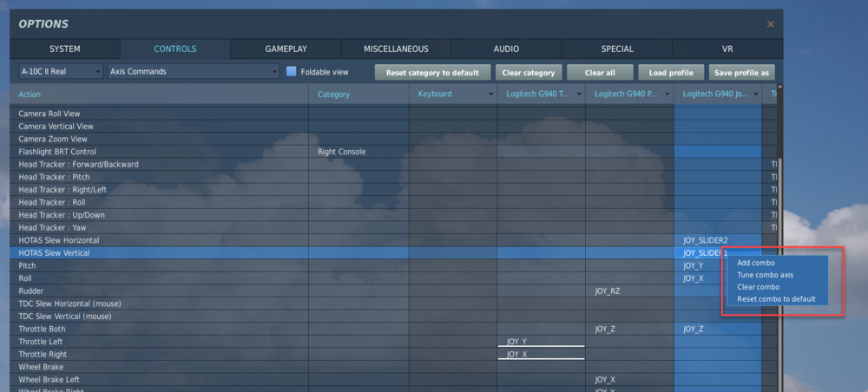The image size is (868, 392).
Task: Click the Clear all button
Action: [600, 73]
